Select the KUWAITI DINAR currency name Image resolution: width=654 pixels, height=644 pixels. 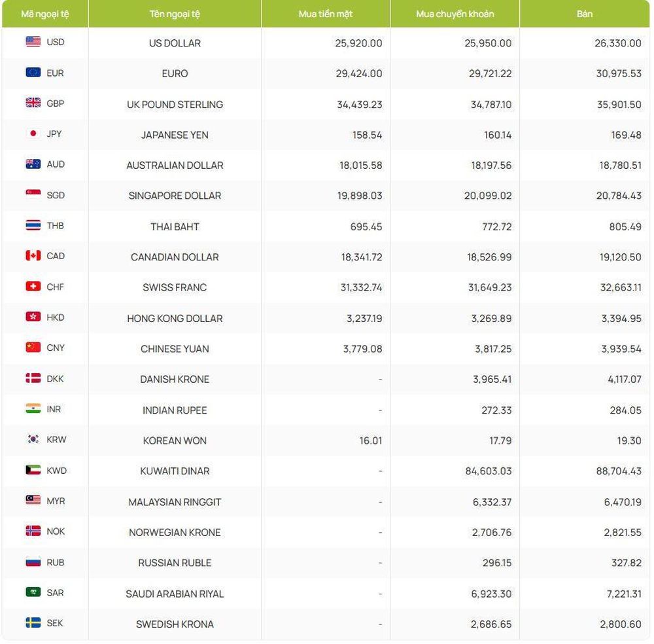point(175,471)
